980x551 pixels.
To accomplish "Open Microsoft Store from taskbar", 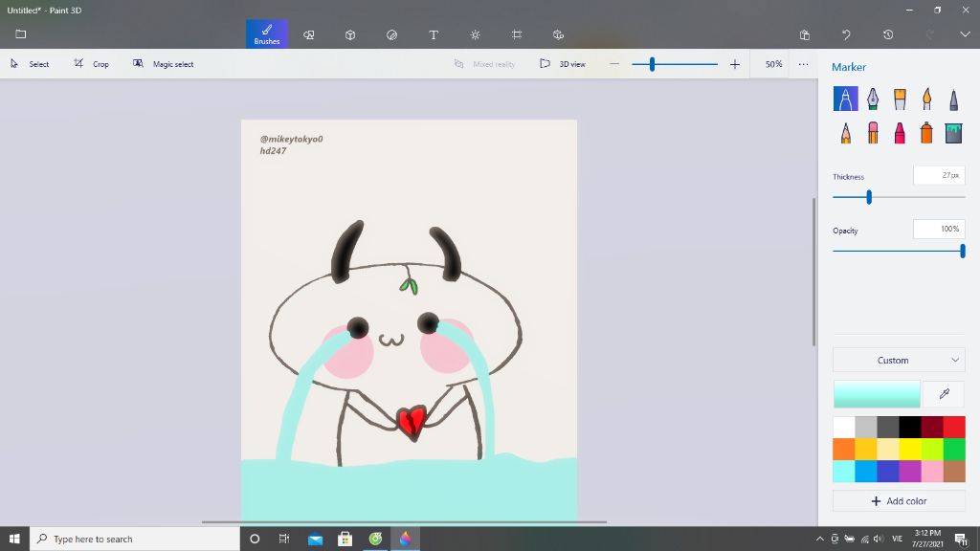I will (x=345, y=539).
